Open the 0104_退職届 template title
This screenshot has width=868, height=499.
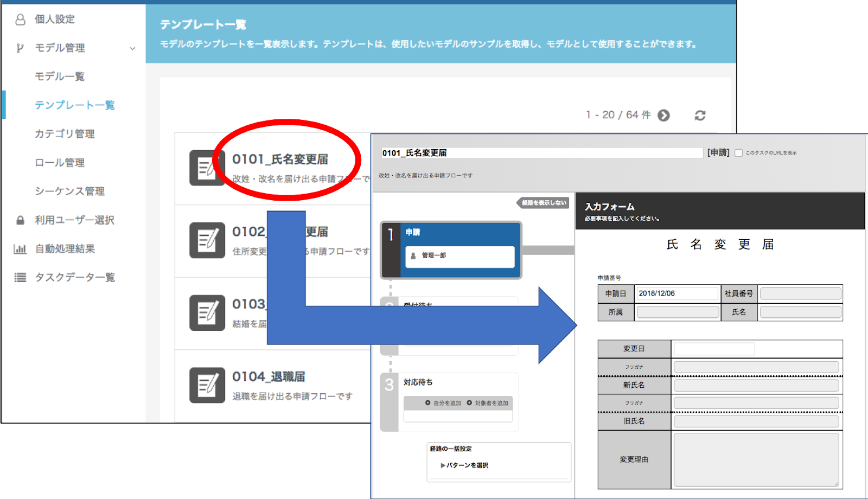coord(269,376)
